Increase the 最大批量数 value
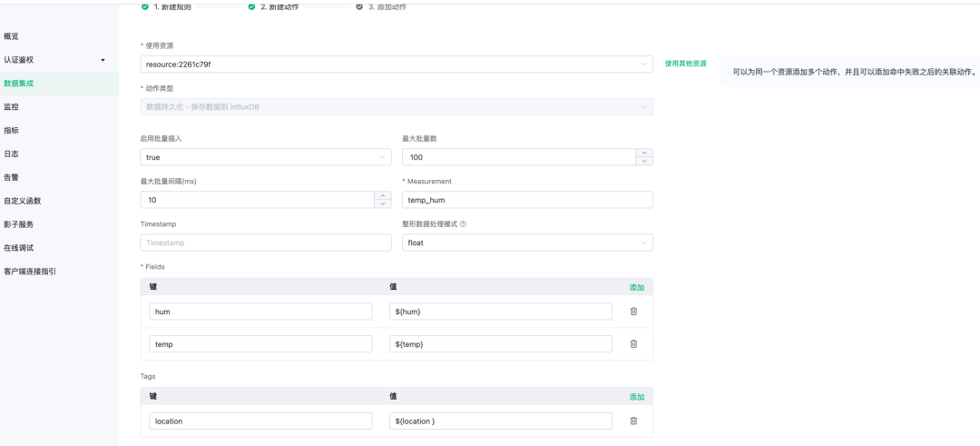The width and height of the screenshot is (980, 446). [x=645, y=153]
